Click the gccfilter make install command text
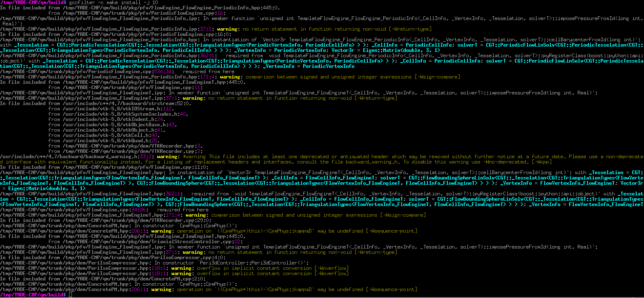Image resolution: width=644 pixels, height=298 pixels. pos(114,2)
